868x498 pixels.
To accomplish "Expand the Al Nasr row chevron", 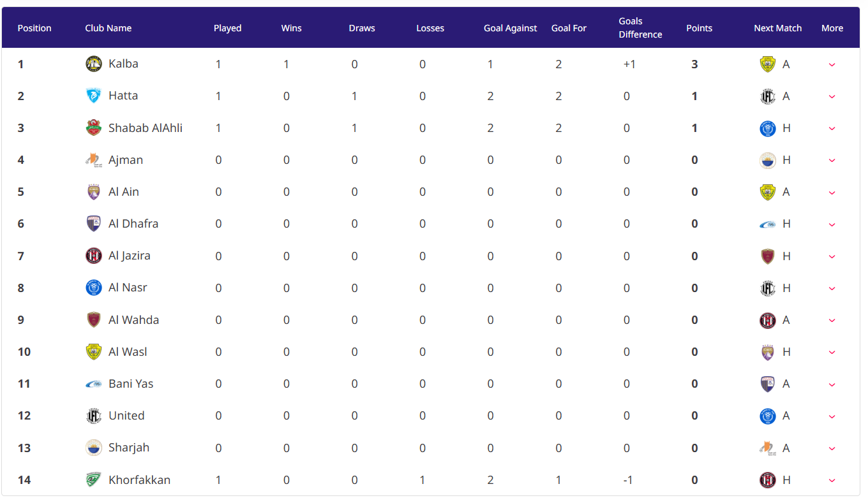I will [832, 288].
